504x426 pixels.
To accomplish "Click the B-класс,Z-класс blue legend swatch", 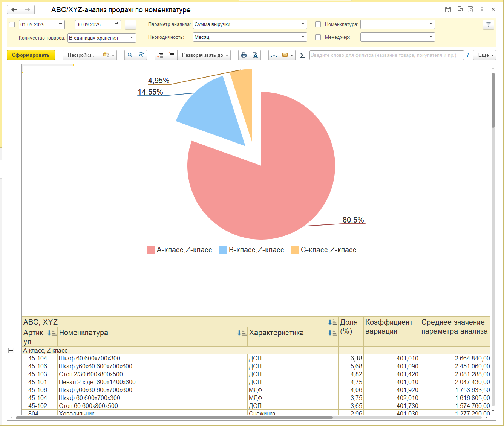I will pyautogui.click(x=223, y=250).
